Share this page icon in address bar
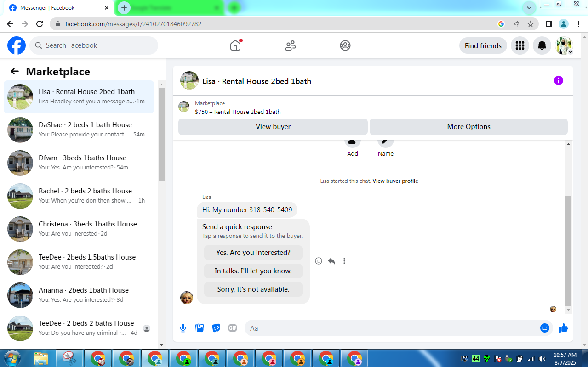Viewport: 588px width, 367px height. (516, 24)
